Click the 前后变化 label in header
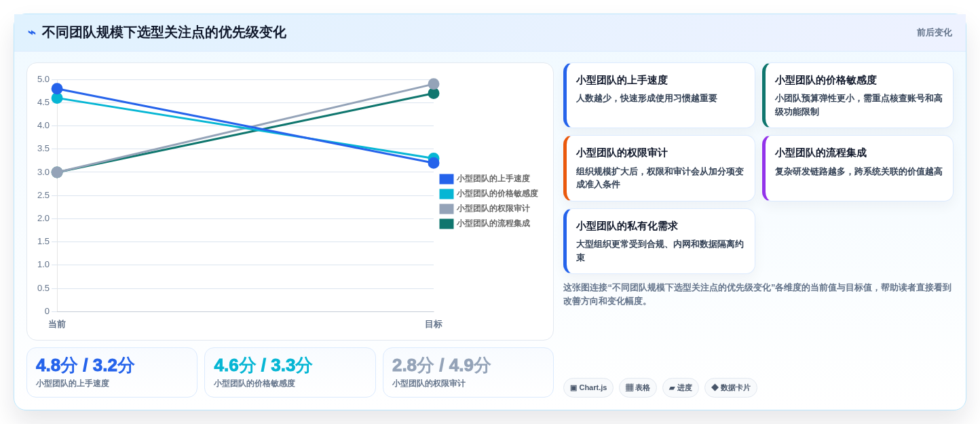Viewport: 980px width, 424px height. click(x=934, y=33)
